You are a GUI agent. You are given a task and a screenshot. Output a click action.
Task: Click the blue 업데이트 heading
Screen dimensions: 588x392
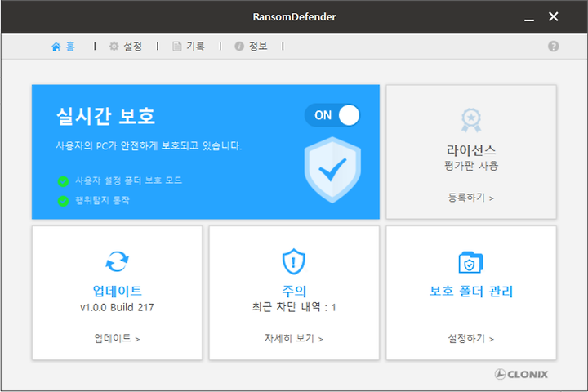[x=117, y=291]
